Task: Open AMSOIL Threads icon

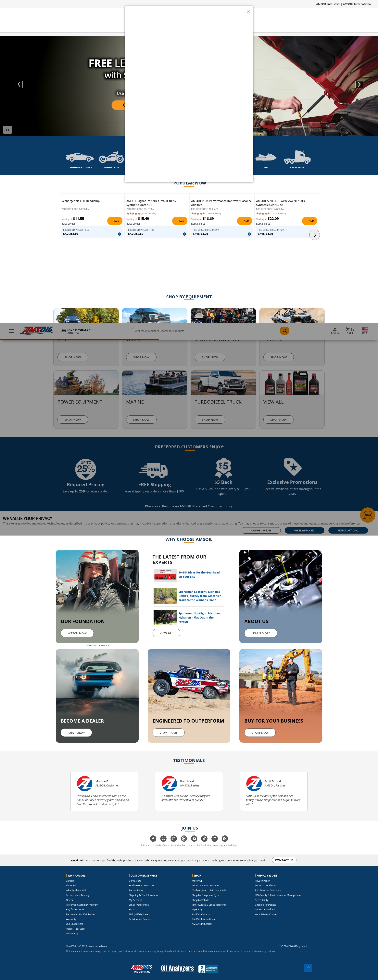Action: pos(184,838)
